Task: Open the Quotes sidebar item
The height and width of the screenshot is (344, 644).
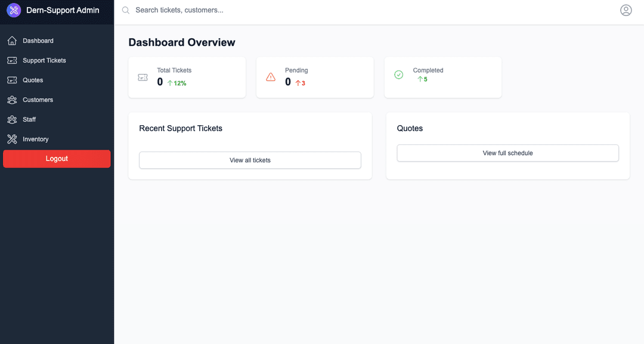Action: [57, 80]
